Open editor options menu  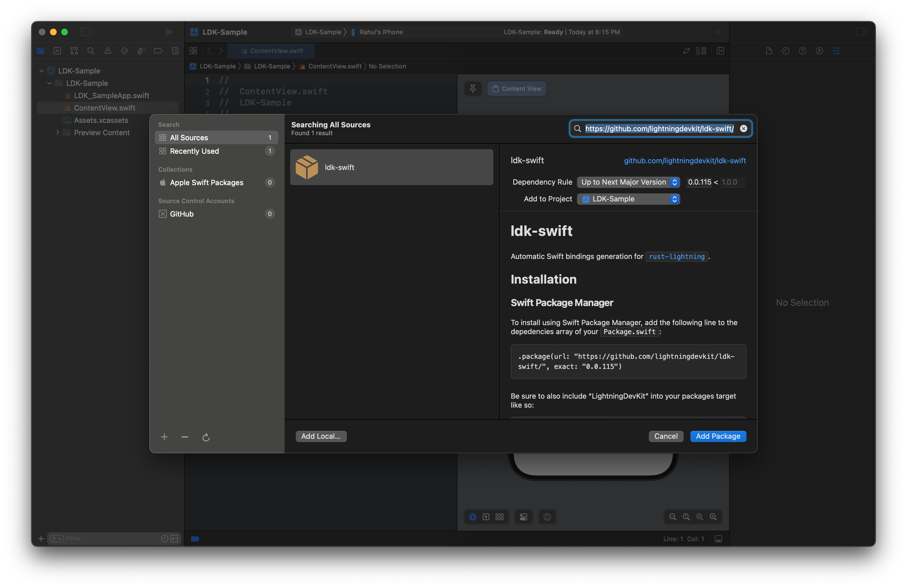[701, 51]
